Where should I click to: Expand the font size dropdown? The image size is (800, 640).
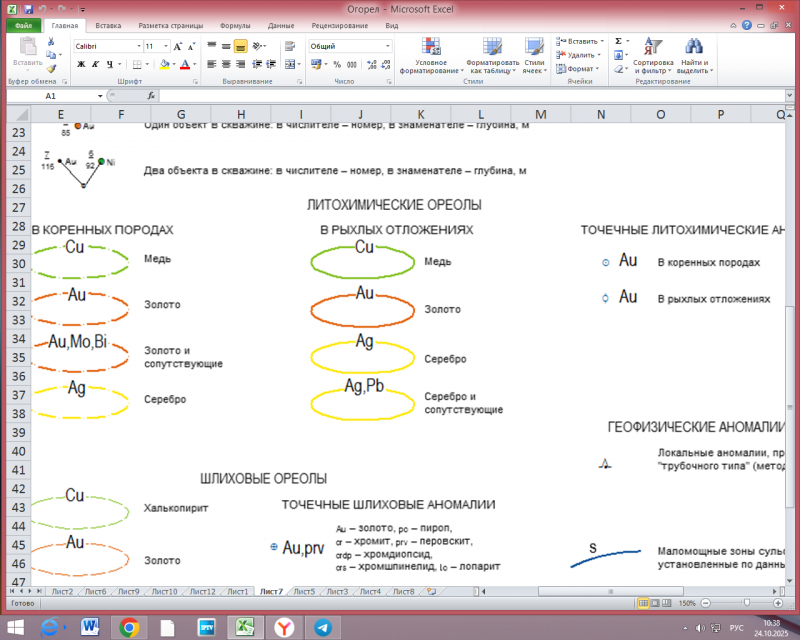pyautogui.click(x=163, y=46)
